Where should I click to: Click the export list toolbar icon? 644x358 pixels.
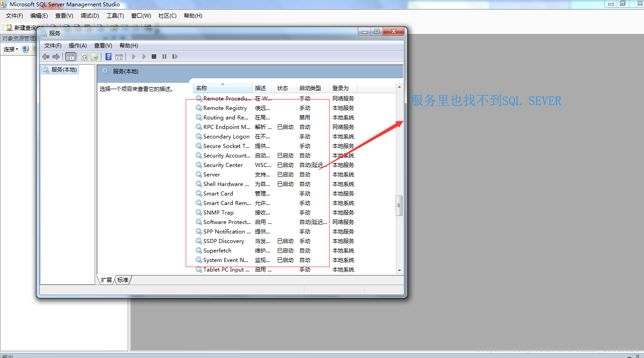(x=95, y=57)
